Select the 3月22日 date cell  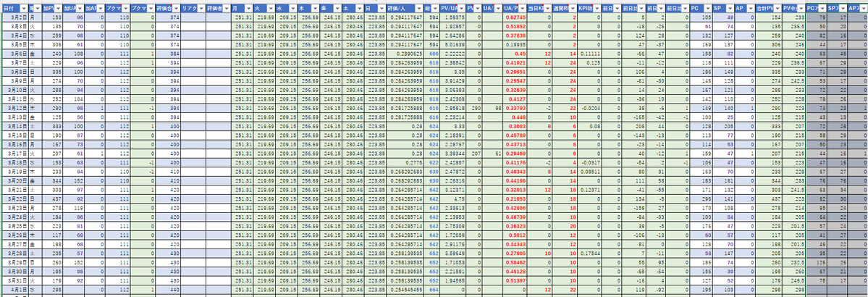pyautogui.click(x=15, y=198)
